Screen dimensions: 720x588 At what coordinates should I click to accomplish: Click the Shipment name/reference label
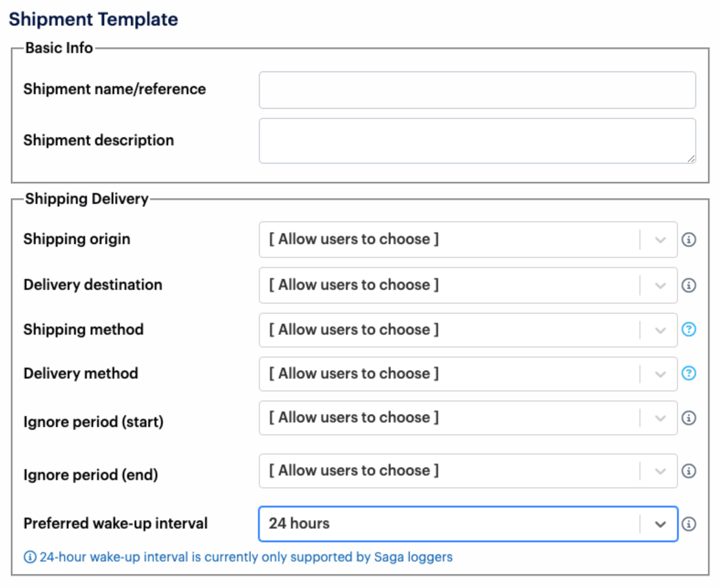pos(115,89)
